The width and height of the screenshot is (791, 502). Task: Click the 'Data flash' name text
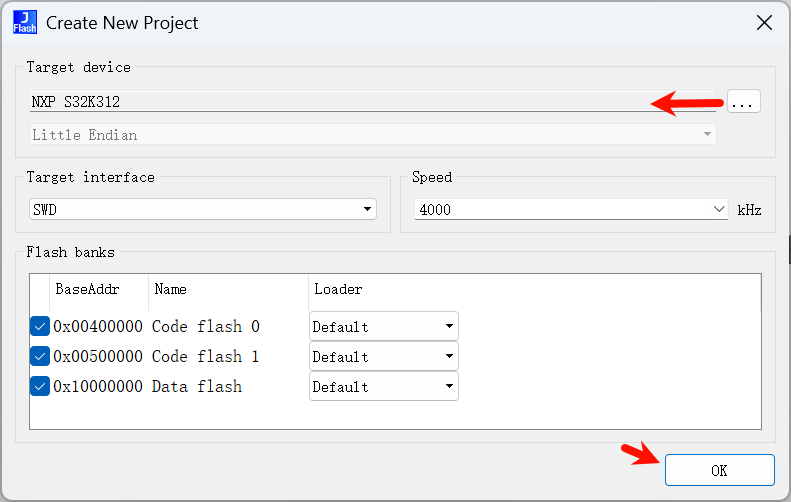(197, 386)
